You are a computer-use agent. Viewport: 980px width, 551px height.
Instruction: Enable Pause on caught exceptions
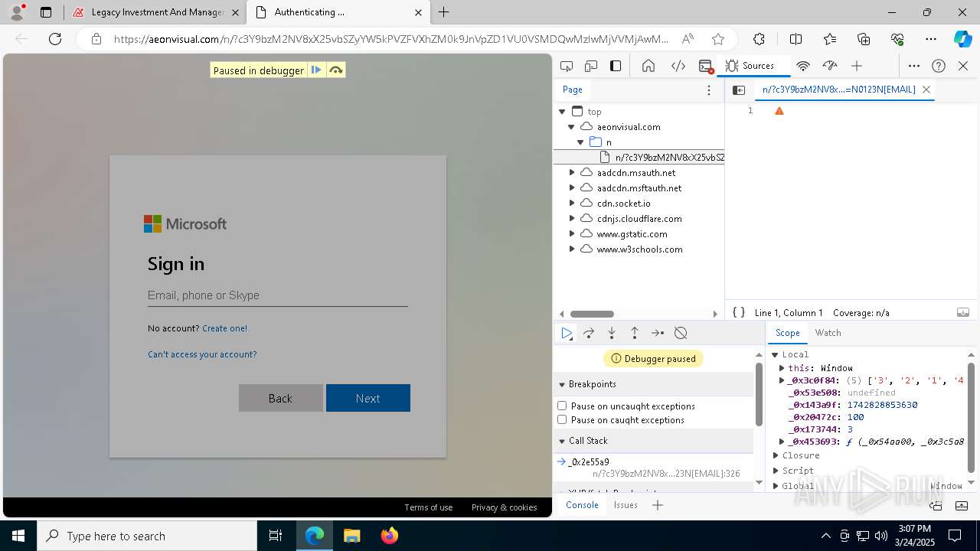[x=562, y=419]
